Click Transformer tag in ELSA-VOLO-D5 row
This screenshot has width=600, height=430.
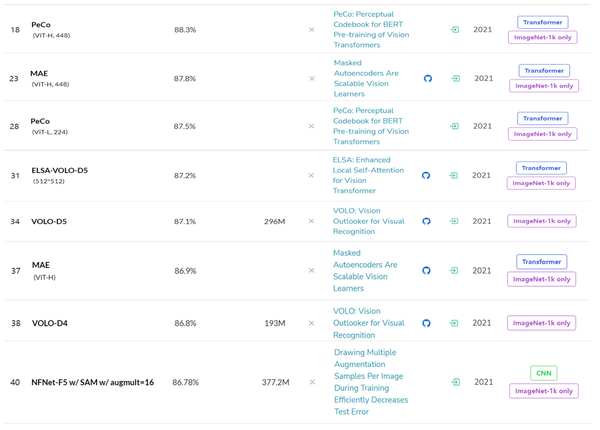pos(542,168)
